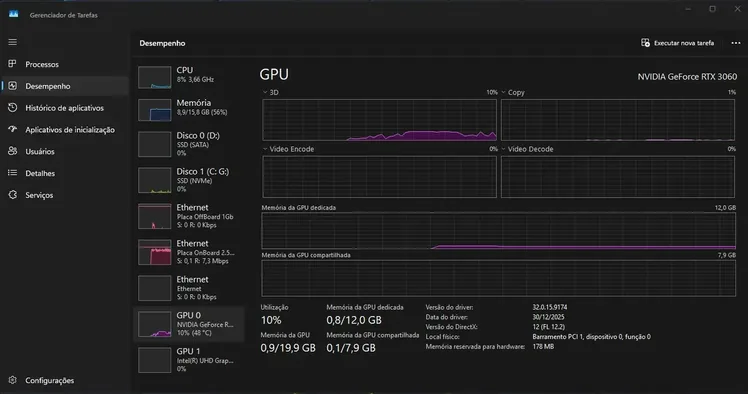
Task: Click the 0,9/19,9 GB GPU memory value
Action: 288,348
